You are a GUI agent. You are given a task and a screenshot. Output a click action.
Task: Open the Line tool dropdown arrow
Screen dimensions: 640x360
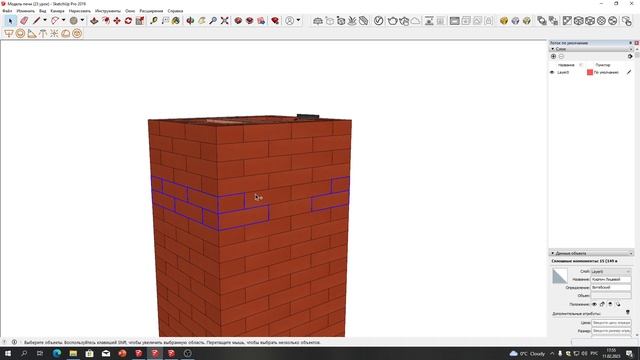(45, 20)
